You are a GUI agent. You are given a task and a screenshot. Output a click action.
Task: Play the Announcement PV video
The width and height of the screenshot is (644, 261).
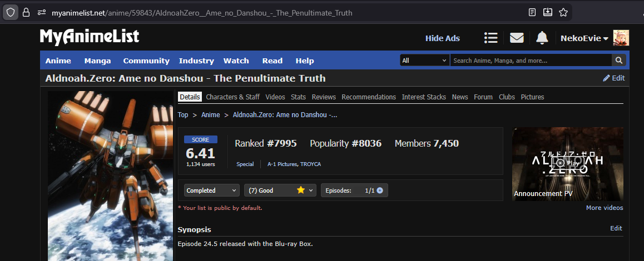[x=568, y=163]
